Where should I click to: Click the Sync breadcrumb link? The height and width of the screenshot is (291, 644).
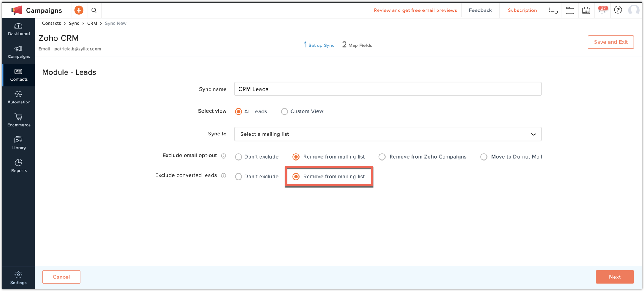pyautogui.click(x=74, y=23)
